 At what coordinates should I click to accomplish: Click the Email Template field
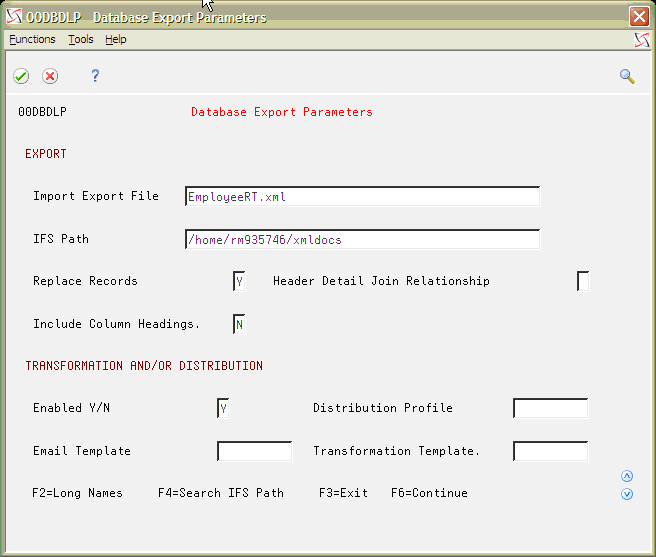click(255, 451)
